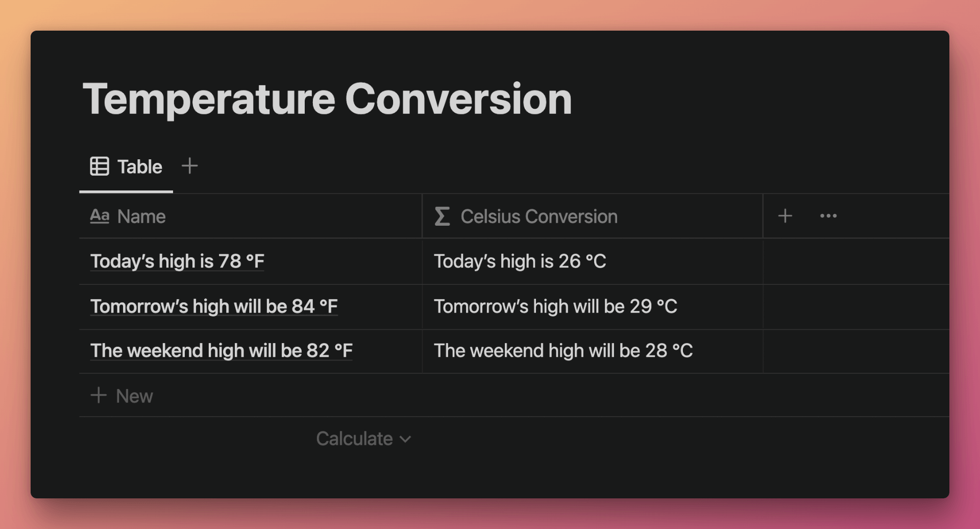
Task: Open the Today's high is 78 °F page
Action: pyautogui.click(x=177, y=261)
